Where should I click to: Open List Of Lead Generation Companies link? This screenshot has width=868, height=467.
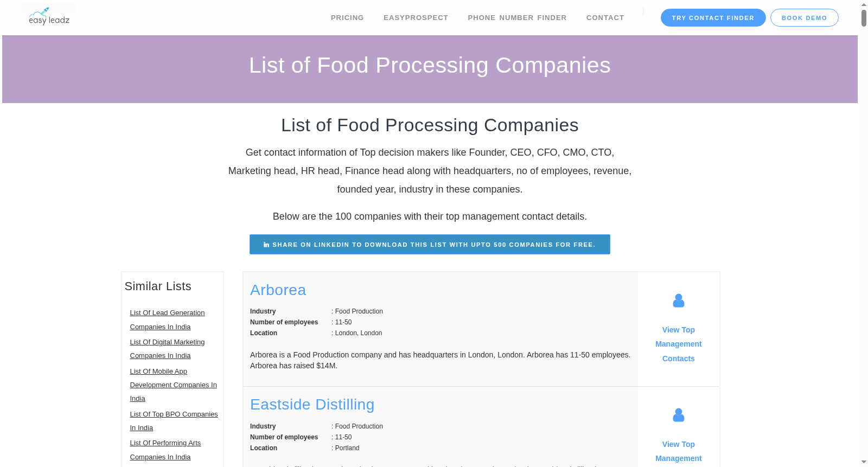tap(167, 320)
